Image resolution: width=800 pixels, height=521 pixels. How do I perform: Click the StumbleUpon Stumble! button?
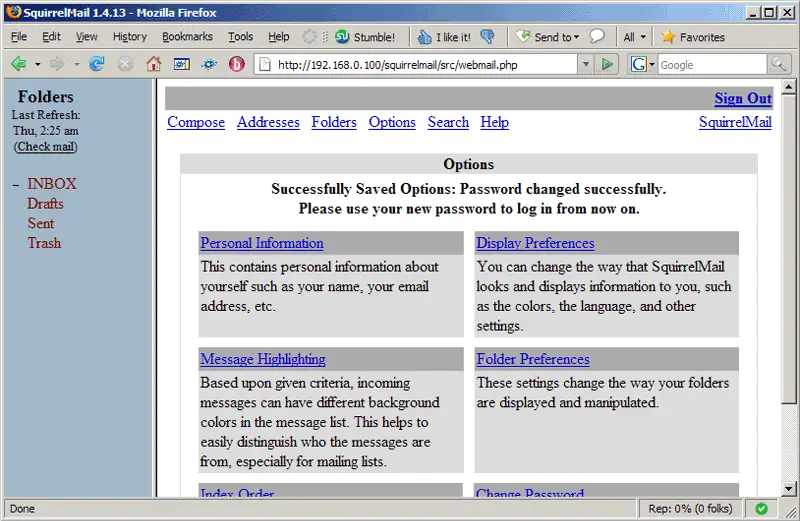(365, 37)
